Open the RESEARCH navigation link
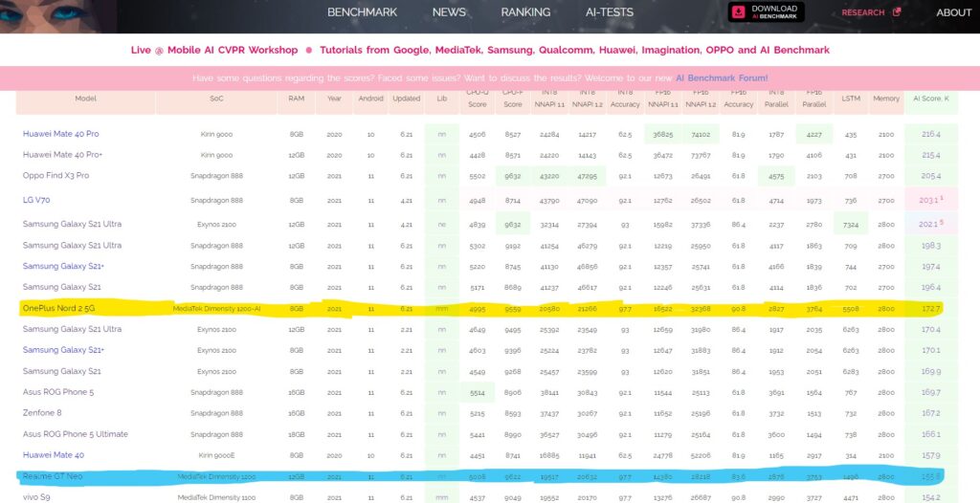Viewport: 980px width, 503px height. click(x=863, y=12)
